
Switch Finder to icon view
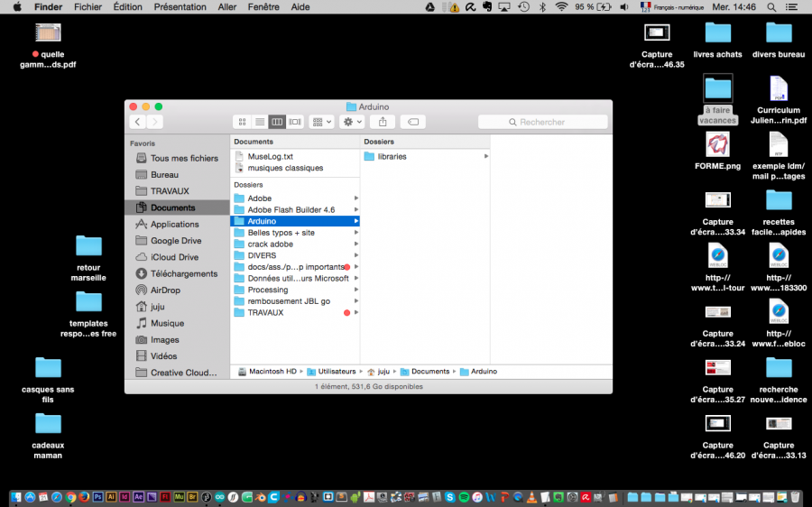click(x=242, y=122)
